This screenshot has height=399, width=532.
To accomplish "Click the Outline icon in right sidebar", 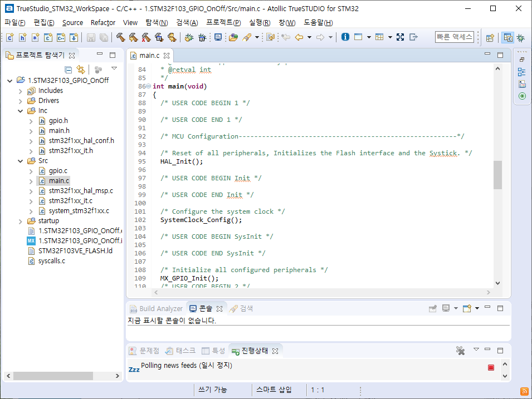I will (x=522, y=72).
